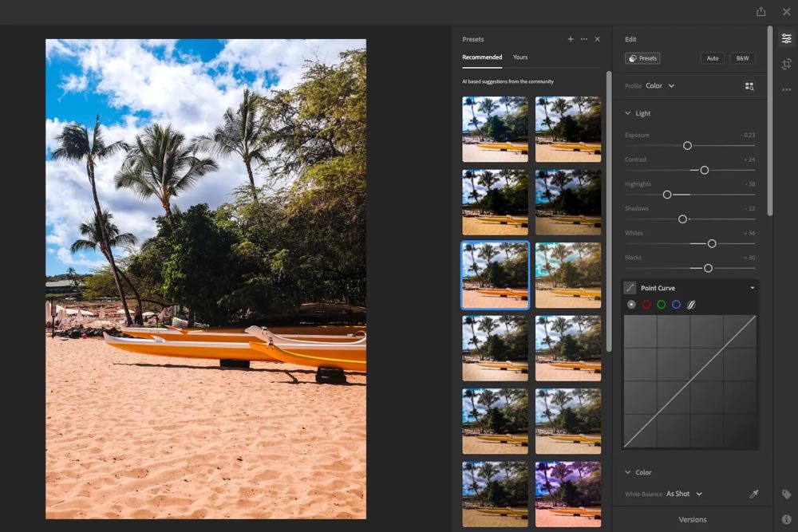This screenshot has width=798, height=532.
Task: Click the B&W button
Action: [x=742, y=58]
